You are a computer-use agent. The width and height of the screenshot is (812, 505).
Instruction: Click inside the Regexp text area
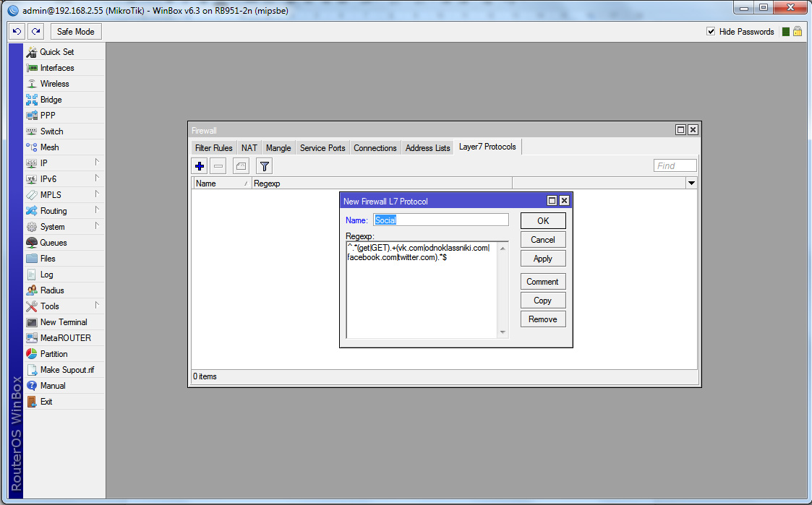(422, 290)
